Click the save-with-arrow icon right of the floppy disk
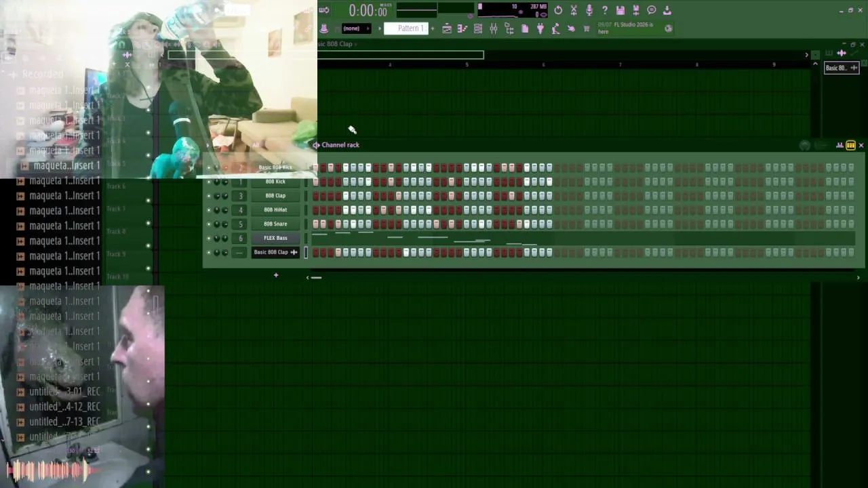 636,10
